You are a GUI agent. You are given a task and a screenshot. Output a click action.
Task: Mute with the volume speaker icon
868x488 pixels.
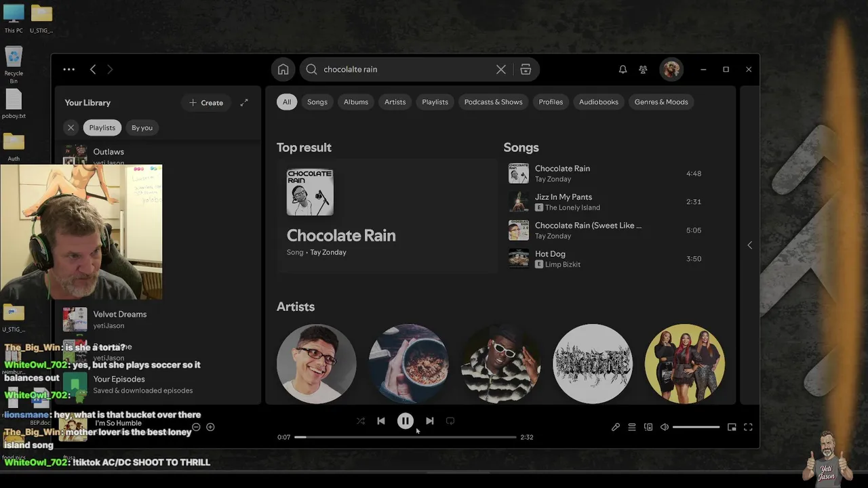pos(665,427)
